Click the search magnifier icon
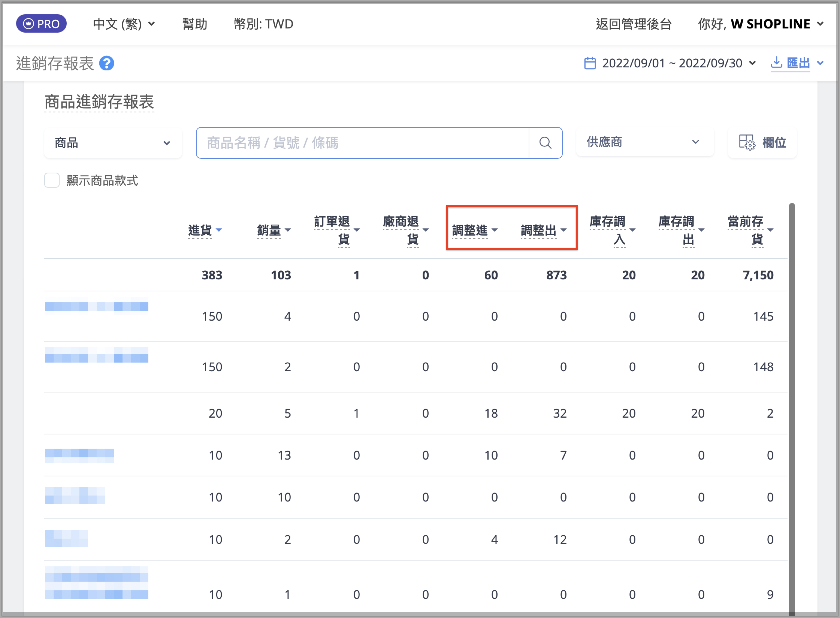Screen dimensions: 840x618 (x=545, y=143)
